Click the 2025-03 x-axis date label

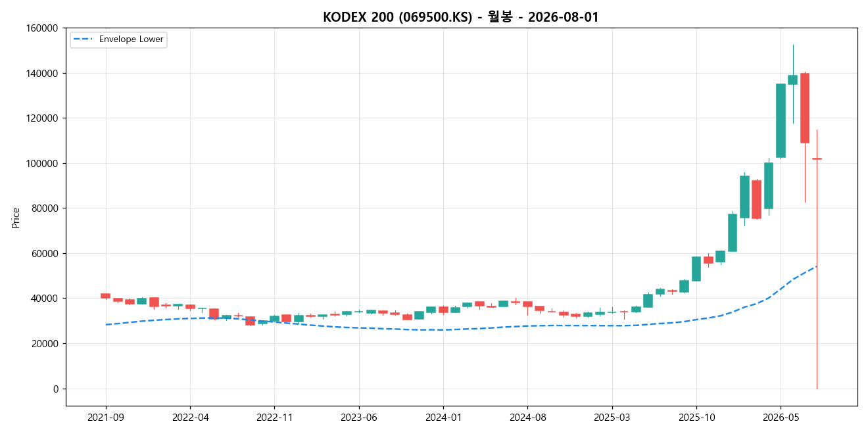[x=612, y=418]
